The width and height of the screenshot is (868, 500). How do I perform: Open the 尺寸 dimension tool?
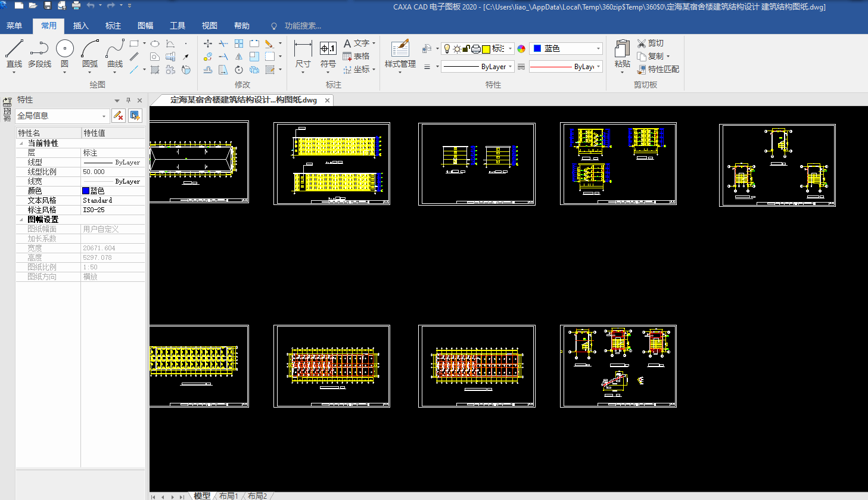click(x=303, y=55)
